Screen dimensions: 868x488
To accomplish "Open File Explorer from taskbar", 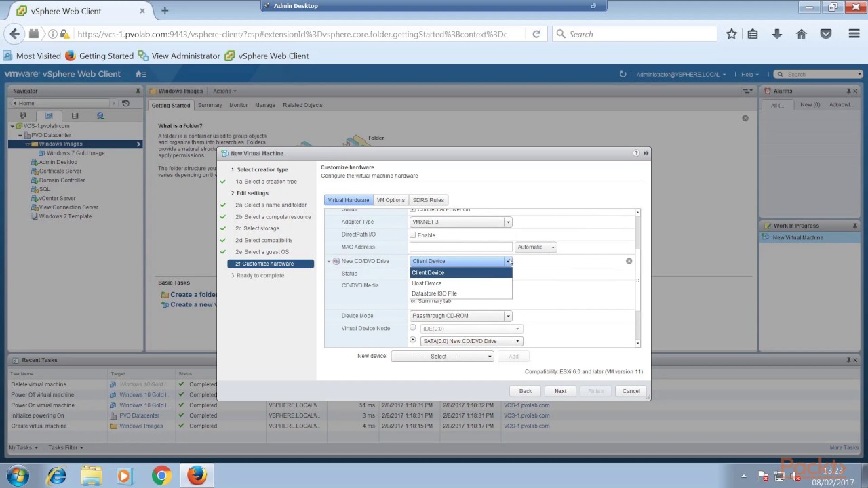I will [92, 476].
